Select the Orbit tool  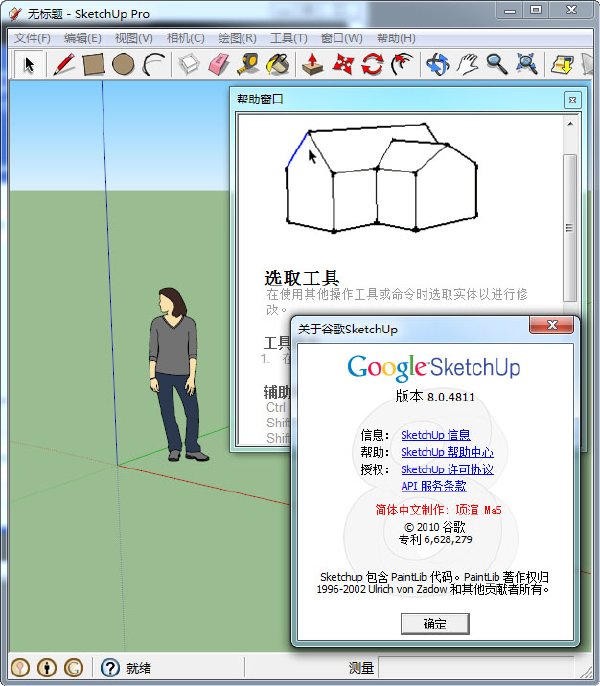coord(438,64)
